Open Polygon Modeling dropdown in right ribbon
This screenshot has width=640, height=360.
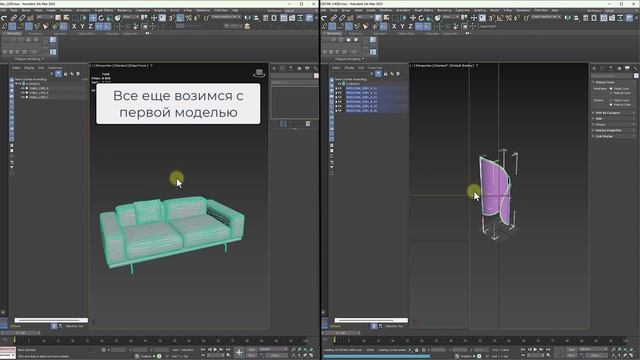point(349,59)
